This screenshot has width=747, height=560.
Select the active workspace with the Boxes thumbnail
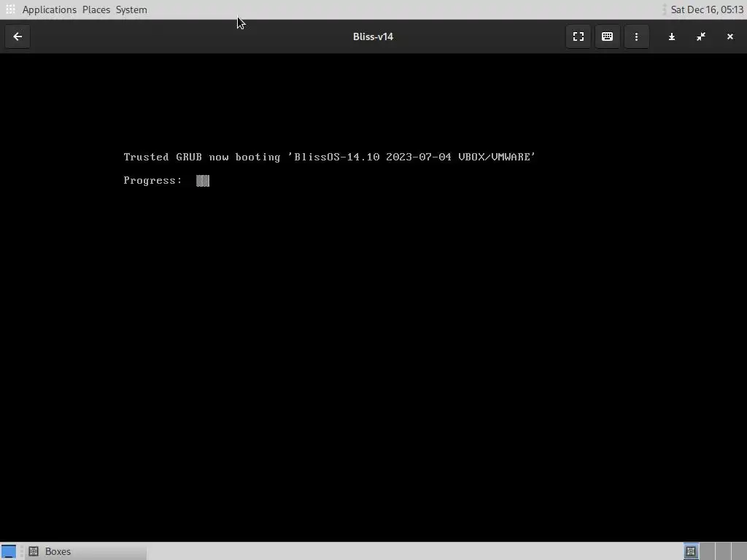coord(691,551)
